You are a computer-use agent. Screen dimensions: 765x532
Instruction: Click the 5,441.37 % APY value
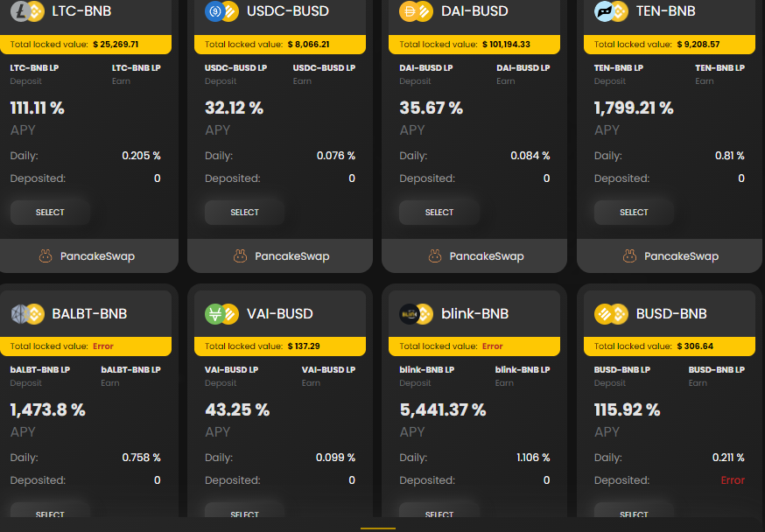443,409
